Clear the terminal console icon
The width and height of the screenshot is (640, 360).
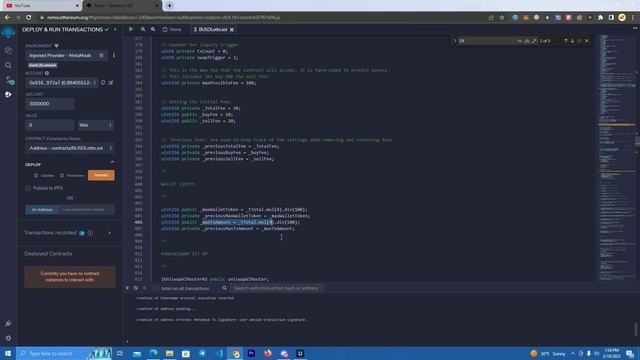[136, 288]
